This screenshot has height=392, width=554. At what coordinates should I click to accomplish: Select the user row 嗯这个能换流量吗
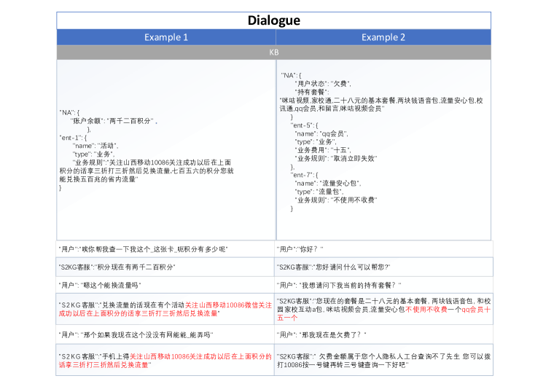(165, 285)
